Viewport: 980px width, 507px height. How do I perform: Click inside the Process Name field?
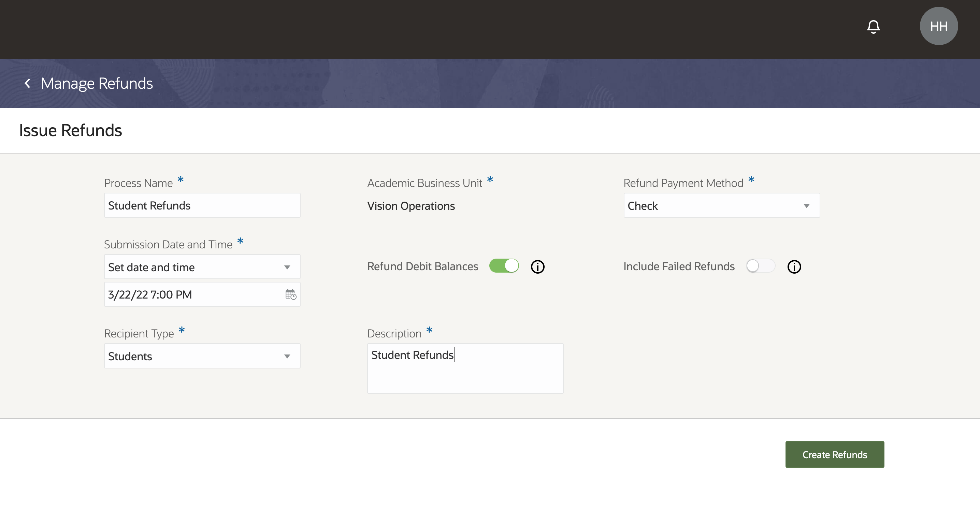202,205
